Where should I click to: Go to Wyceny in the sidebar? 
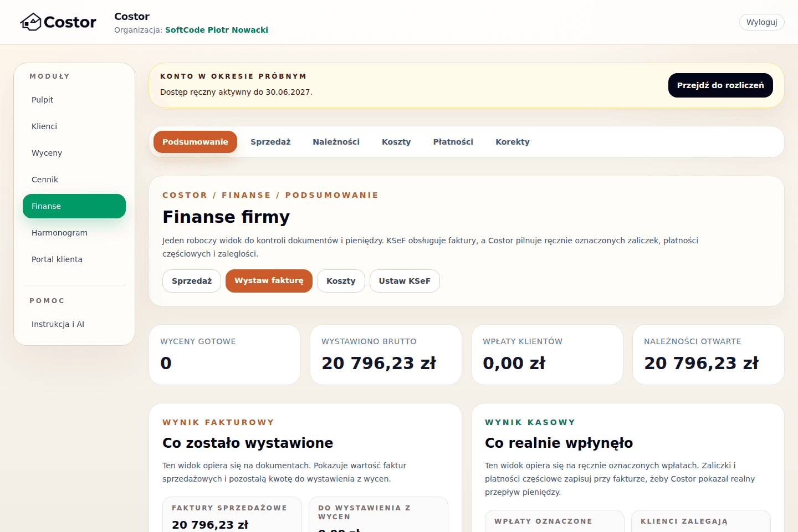[74, 153]
